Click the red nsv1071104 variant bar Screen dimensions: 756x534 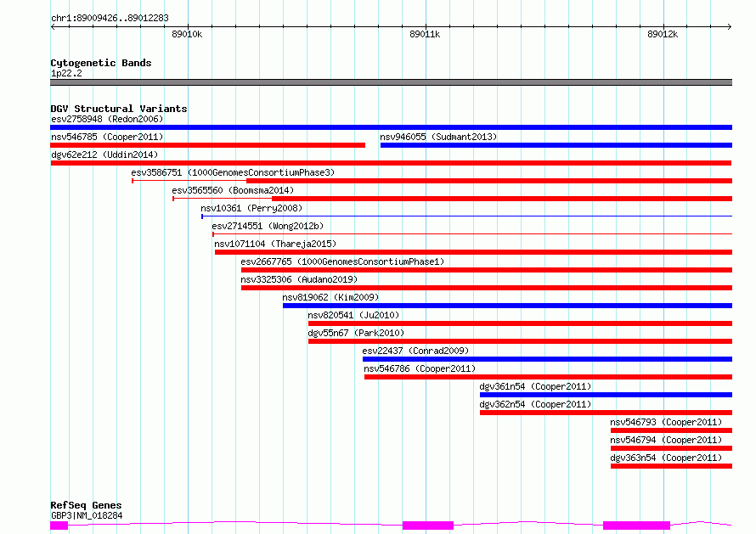473,252
